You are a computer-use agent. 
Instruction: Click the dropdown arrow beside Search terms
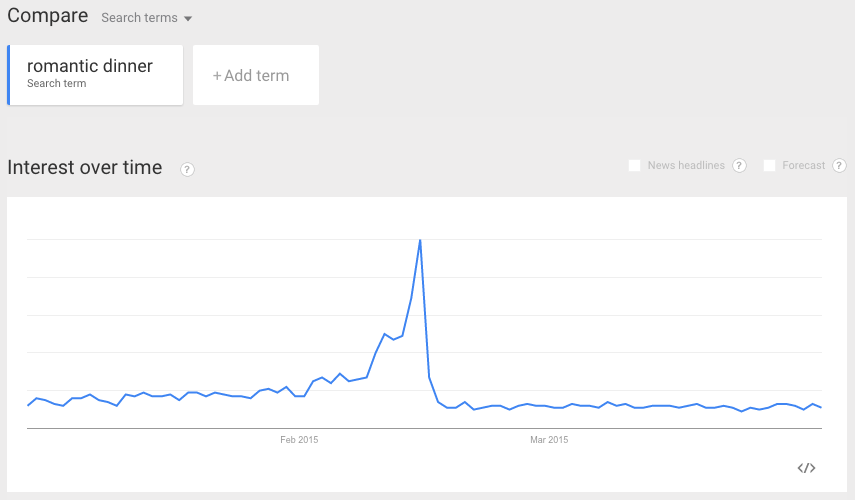click(x=188, y=19)
